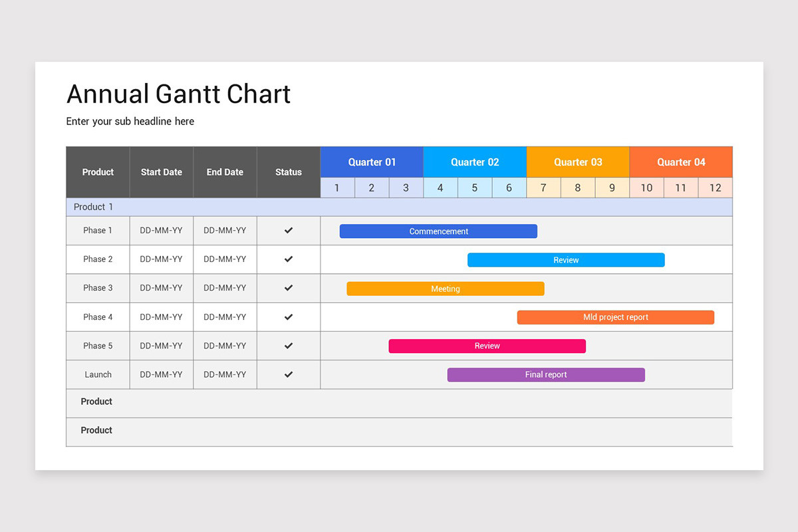Open the Quarter 02 section

[x=474, y=162]
